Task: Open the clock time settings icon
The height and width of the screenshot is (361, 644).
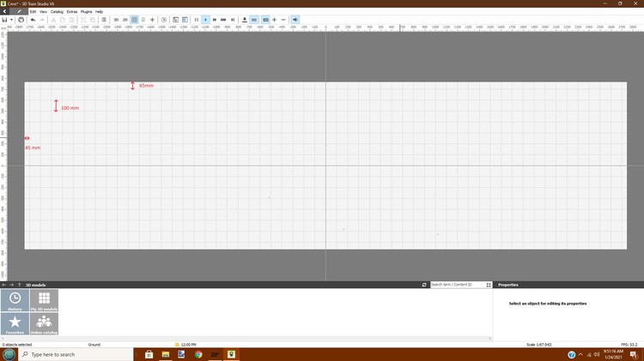Action: pos(164,20)
